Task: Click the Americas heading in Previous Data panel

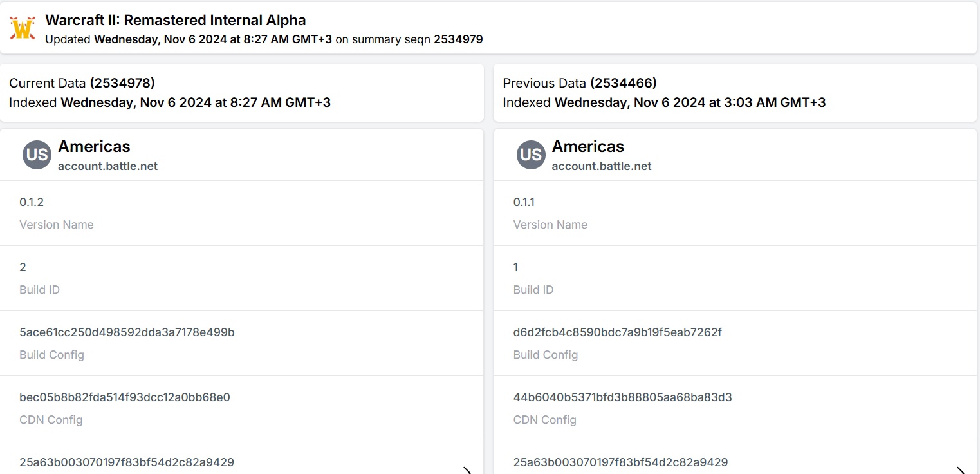Action: click(587, 147)
